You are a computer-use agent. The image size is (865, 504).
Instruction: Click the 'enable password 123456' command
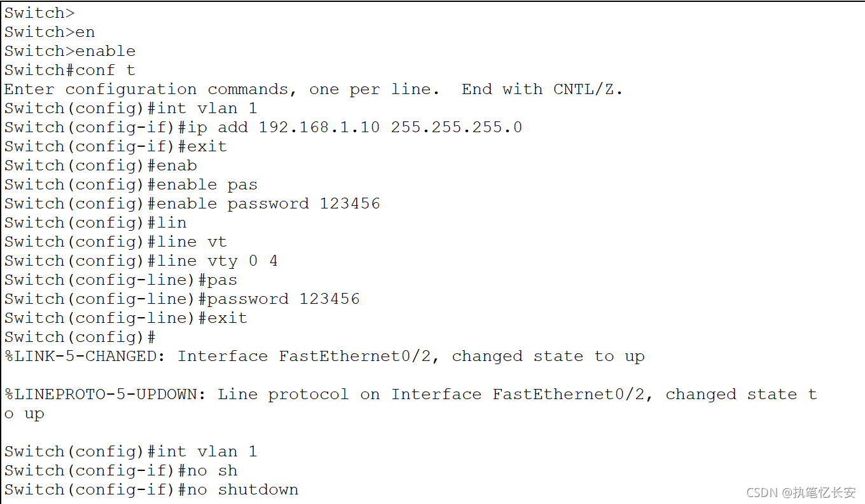point(268,203)
